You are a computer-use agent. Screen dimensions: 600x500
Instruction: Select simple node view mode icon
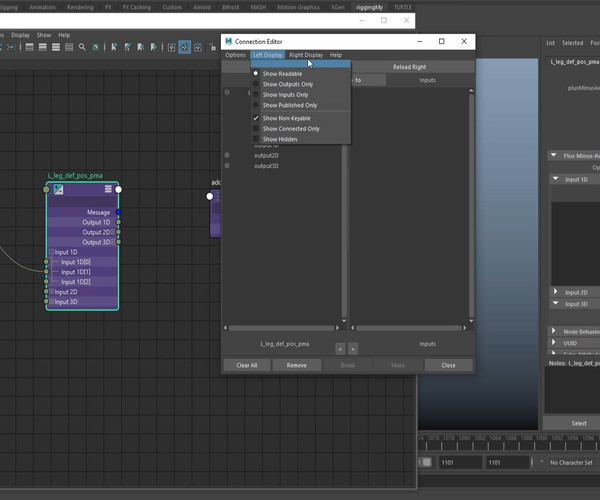pos(29,47)
